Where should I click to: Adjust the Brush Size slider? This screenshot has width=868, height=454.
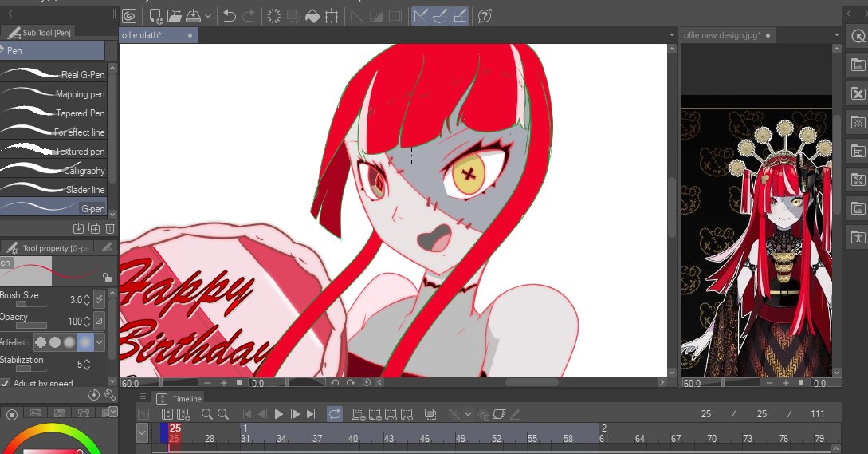(x=31, y=304)
